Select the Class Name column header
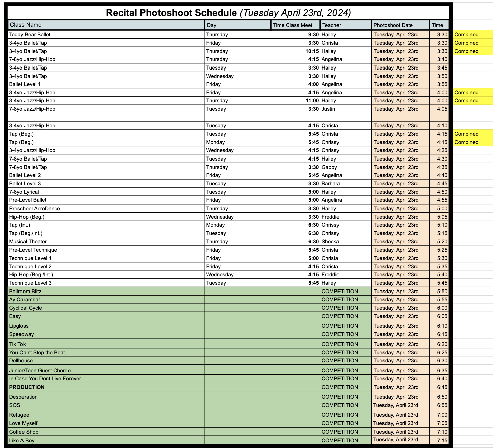 (106, 25)
